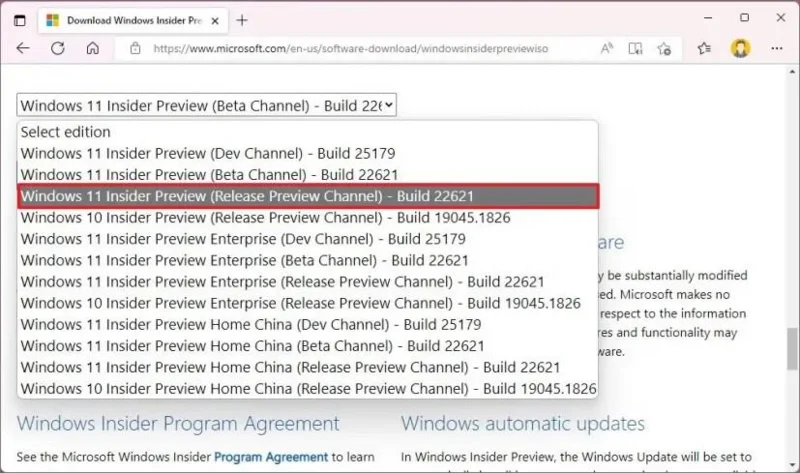Viewport: 800px width, 473px height.
Task: Select Windows 11 Beta Channel Build 22621
Action: (307, 175)
